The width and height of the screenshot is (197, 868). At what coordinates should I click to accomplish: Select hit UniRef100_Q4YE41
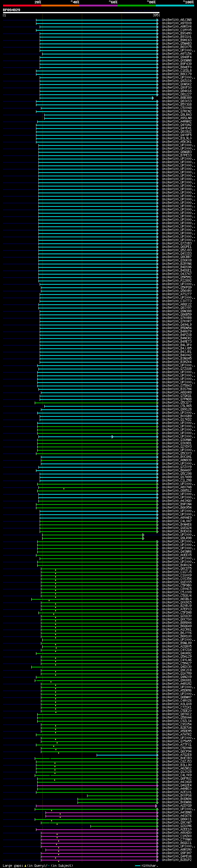click(177, 128)
